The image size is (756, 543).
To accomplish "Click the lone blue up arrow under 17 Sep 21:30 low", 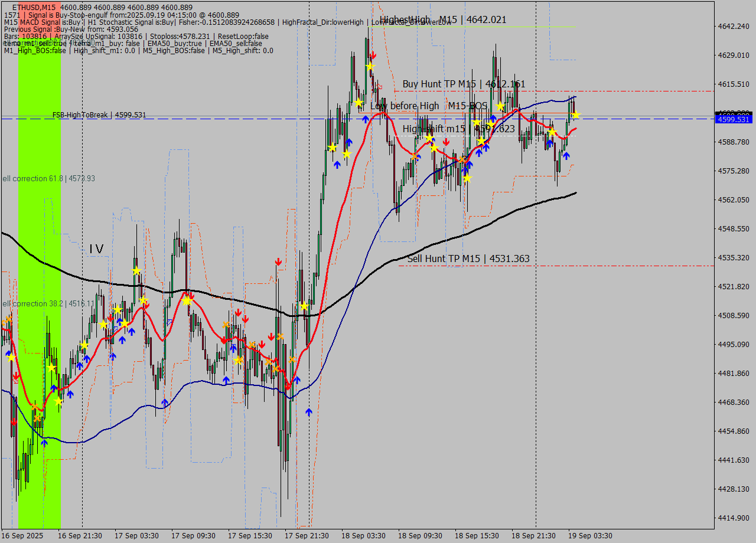I will click(308, 412).
